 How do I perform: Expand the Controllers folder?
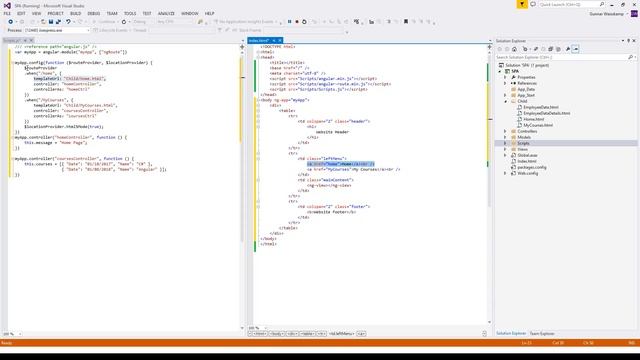click(505, 131)
